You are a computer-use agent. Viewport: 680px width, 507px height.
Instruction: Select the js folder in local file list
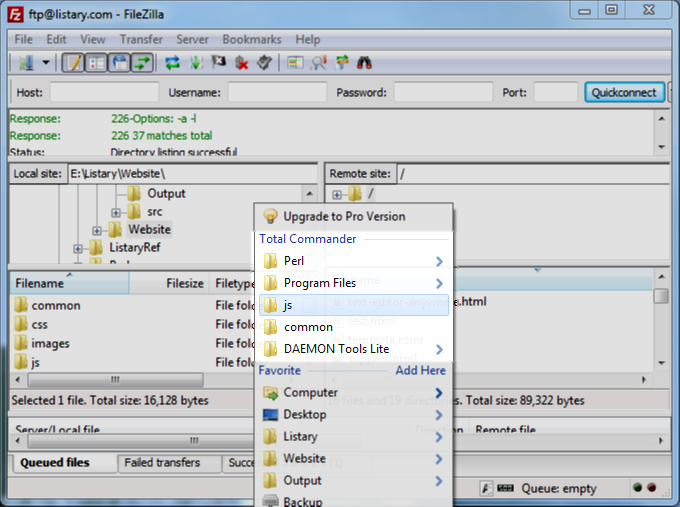tap(35, 363)
